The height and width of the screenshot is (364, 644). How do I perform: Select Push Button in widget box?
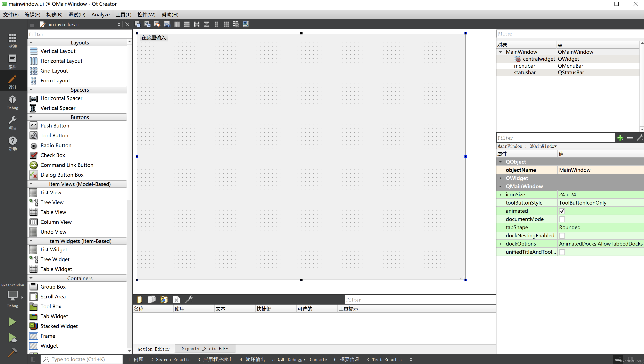click(x=55, y=125)
